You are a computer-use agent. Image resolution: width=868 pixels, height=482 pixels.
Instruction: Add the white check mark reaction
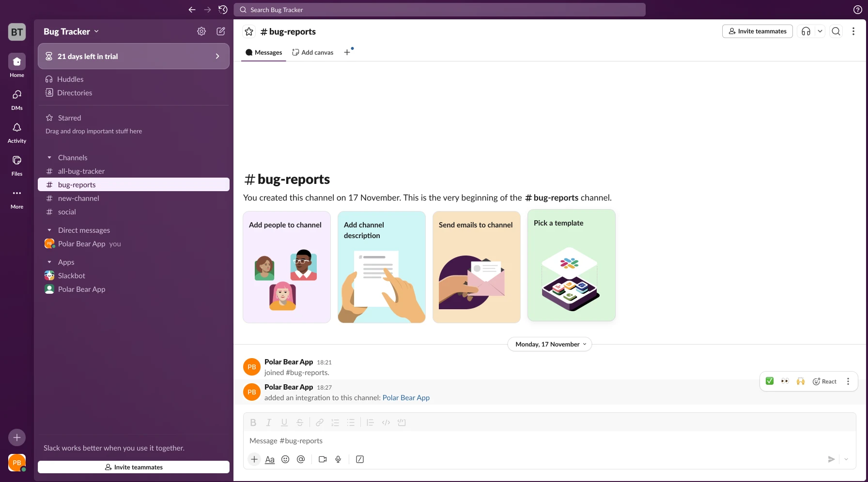tap(770, 381)
